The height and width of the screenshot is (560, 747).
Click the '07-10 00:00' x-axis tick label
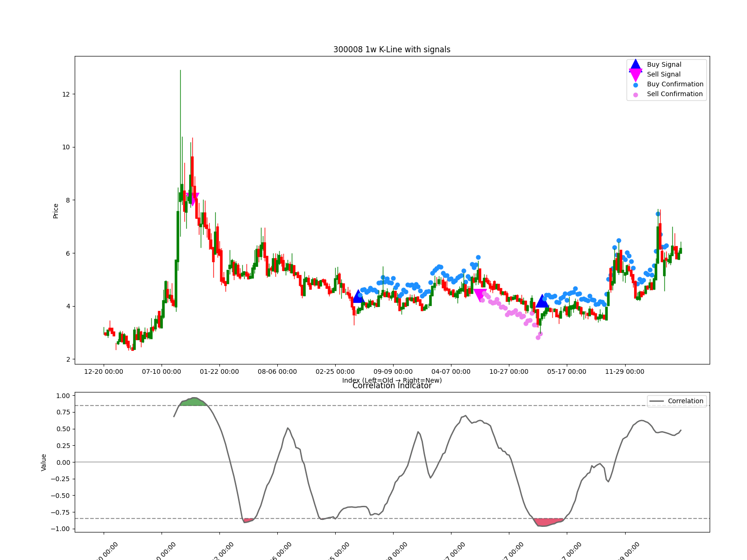point(162,372)
